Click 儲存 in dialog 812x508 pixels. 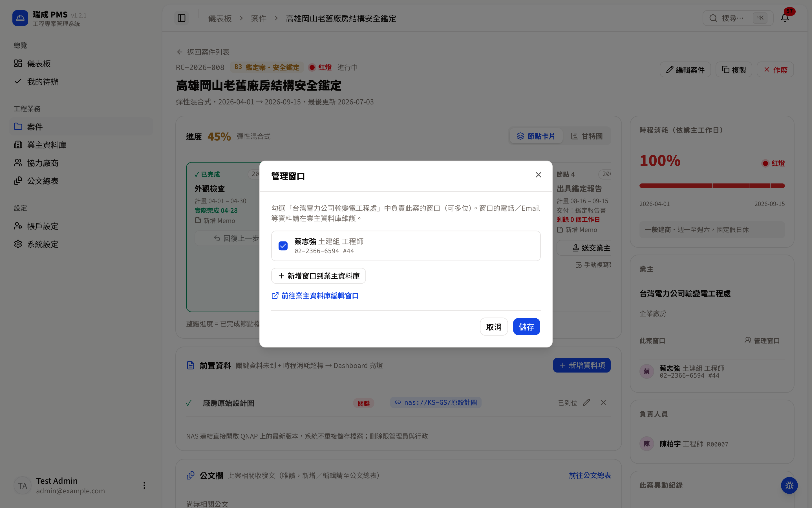point(526,327)
